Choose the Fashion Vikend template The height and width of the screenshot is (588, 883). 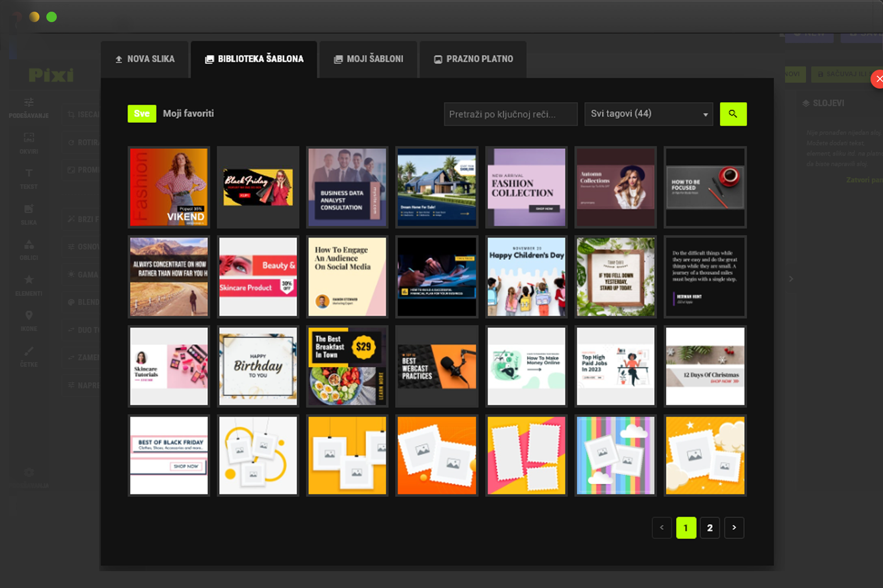pyautogui.click(x=169, y=187)
